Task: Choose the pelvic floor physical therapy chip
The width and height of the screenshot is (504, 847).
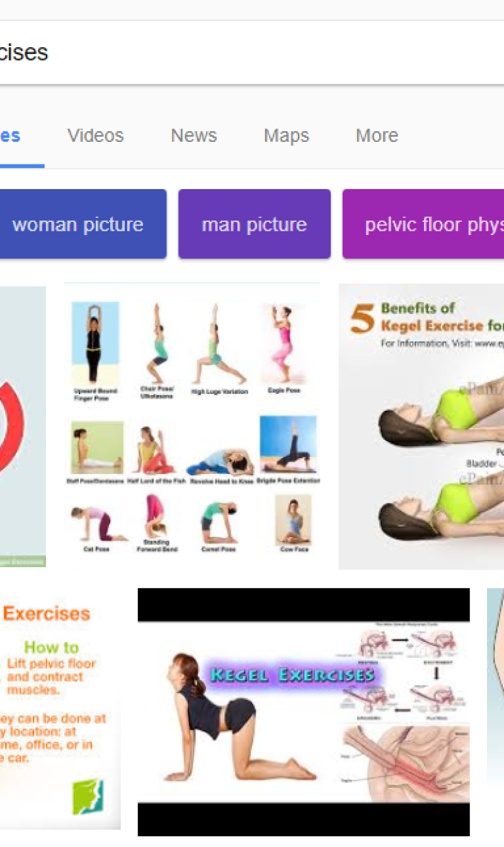Action: coord(423,224)
